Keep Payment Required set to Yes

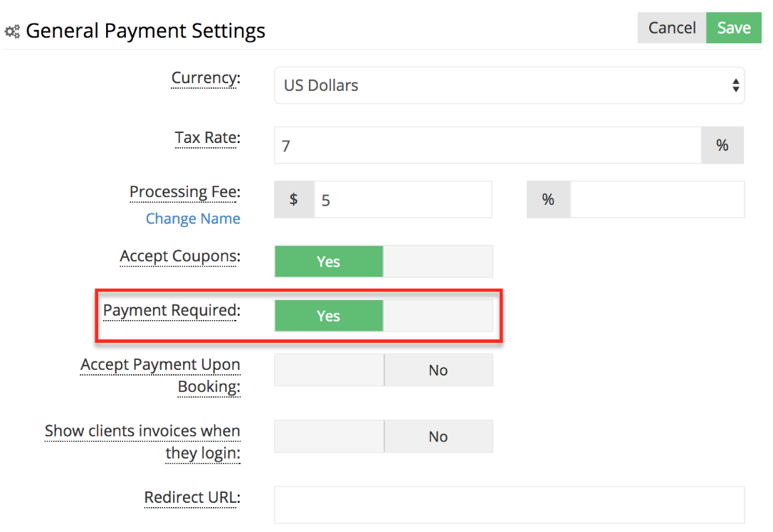[x=329, y=315]
